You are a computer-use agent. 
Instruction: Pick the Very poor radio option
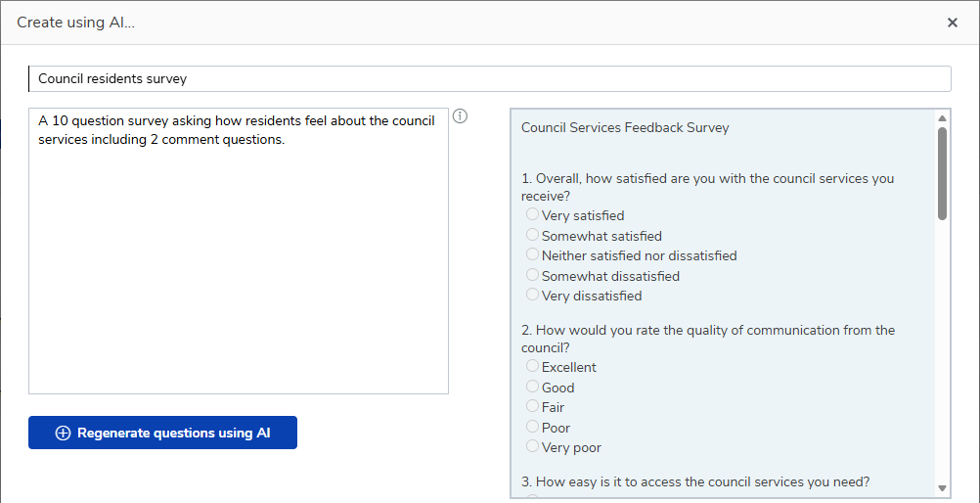532,446
